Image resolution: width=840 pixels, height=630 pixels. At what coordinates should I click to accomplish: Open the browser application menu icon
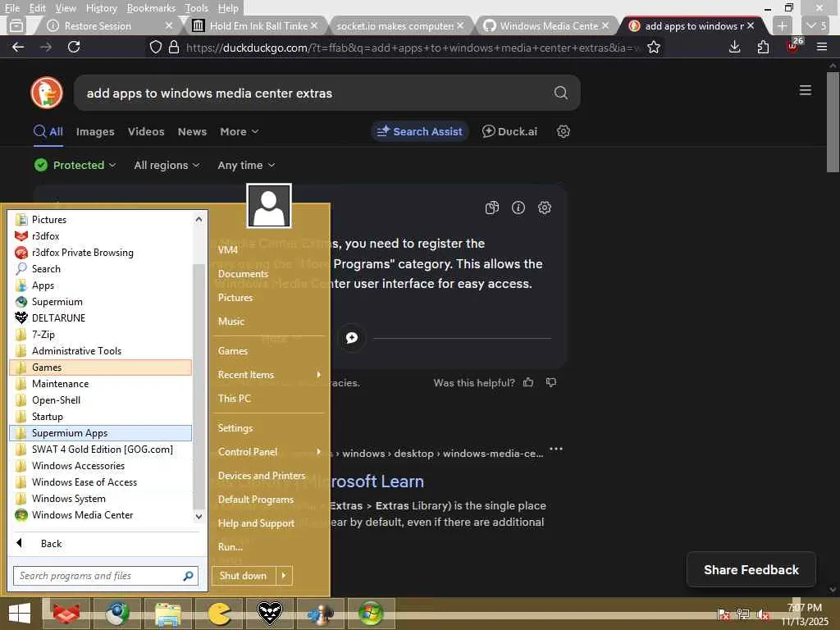tap(822, 47)
